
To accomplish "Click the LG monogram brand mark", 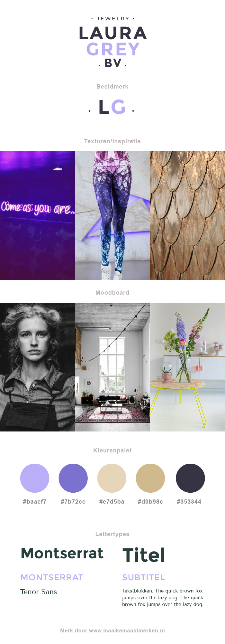I will point(112,107).
